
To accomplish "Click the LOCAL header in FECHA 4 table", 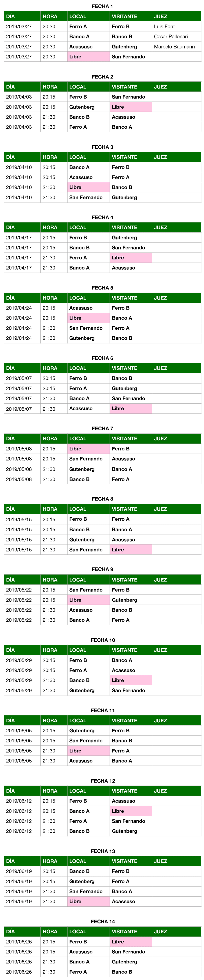I will click(88, 228).
